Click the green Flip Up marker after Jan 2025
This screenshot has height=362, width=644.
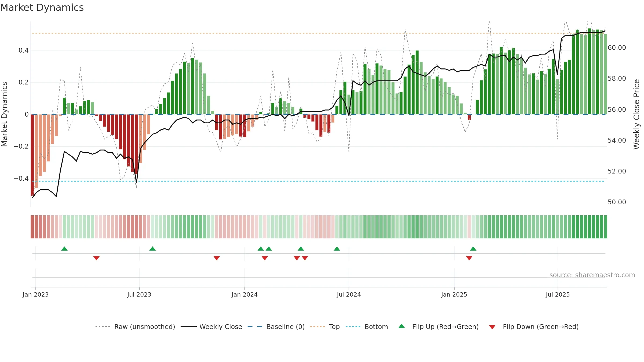pyautogui.click(x=473, y=249)
